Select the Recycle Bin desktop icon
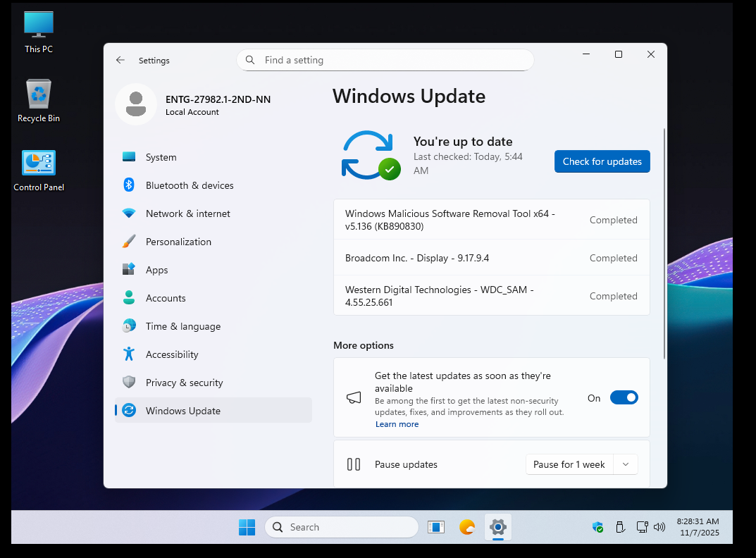 (x=39, y=101)
